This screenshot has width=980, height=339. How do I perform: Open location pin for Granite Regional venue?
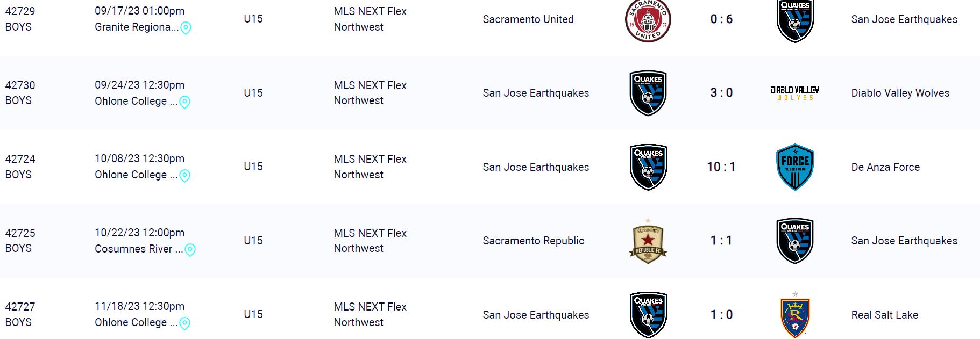pyautogui.click(x=186, y=28)
